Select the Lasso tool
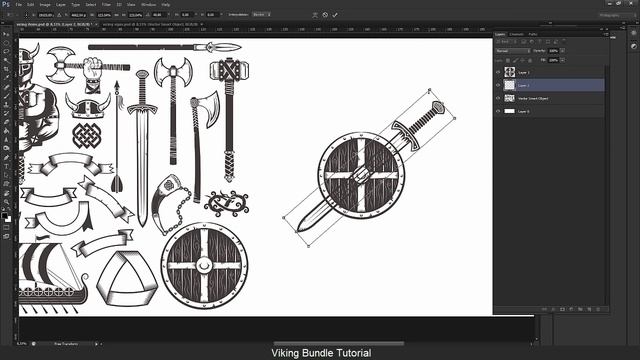 pyautogui.click(x=6, y=51)
